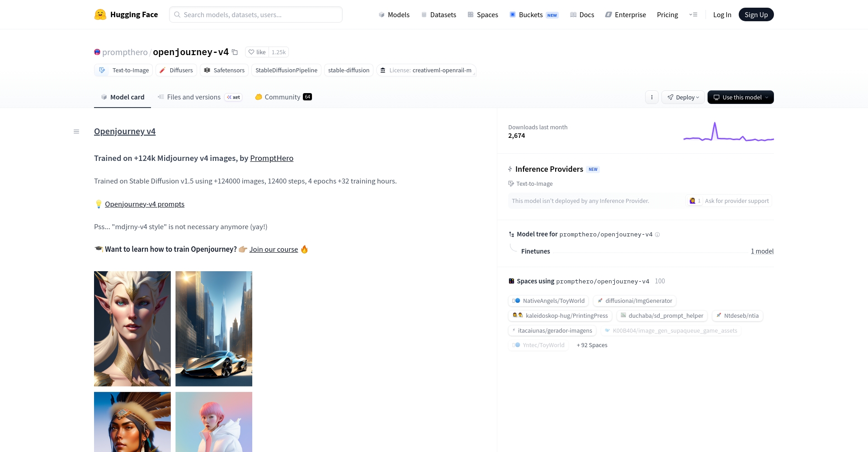Open the elf portrait sample image

(132, 329)
